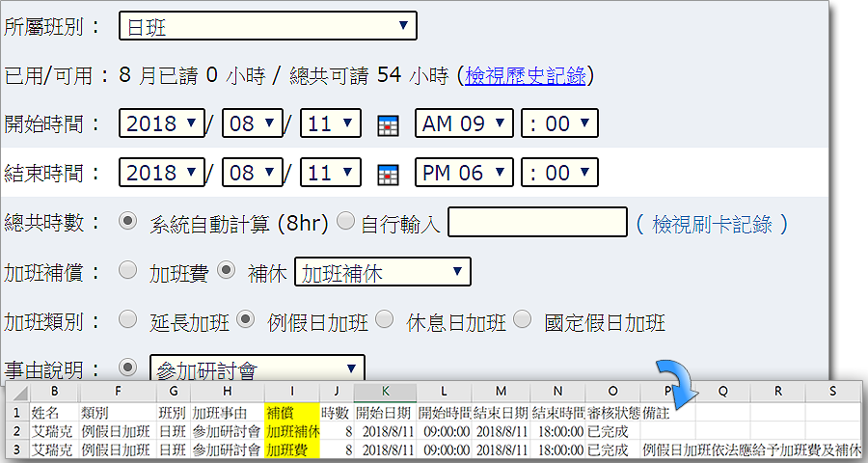Open the start time calendar picker icon

388,125
